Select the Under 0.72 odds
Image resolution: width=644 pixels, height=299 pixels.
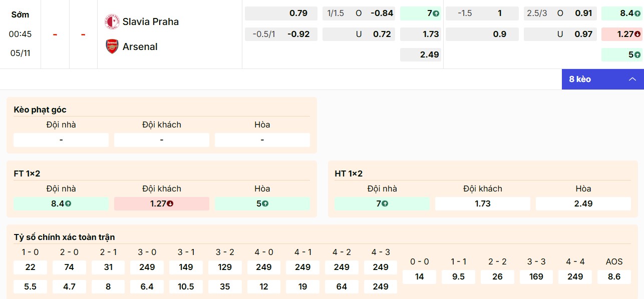click(x=359, y=34)
